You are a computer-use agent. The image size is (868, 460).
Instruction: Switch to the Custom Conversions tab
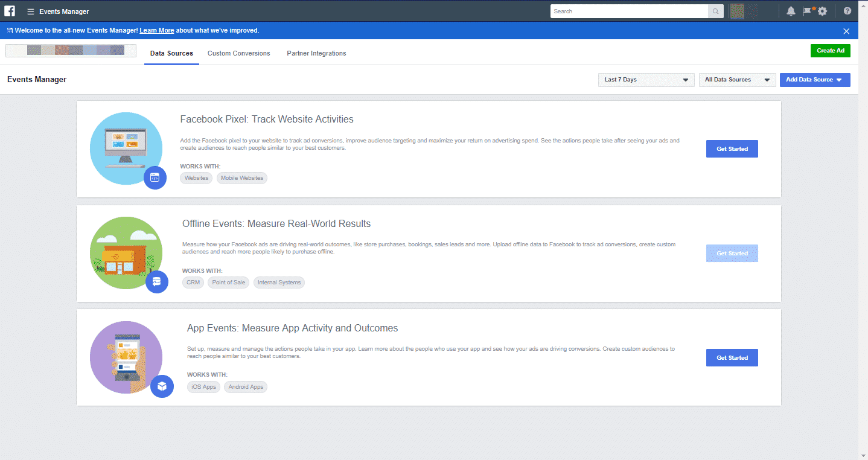click(239, 53)
